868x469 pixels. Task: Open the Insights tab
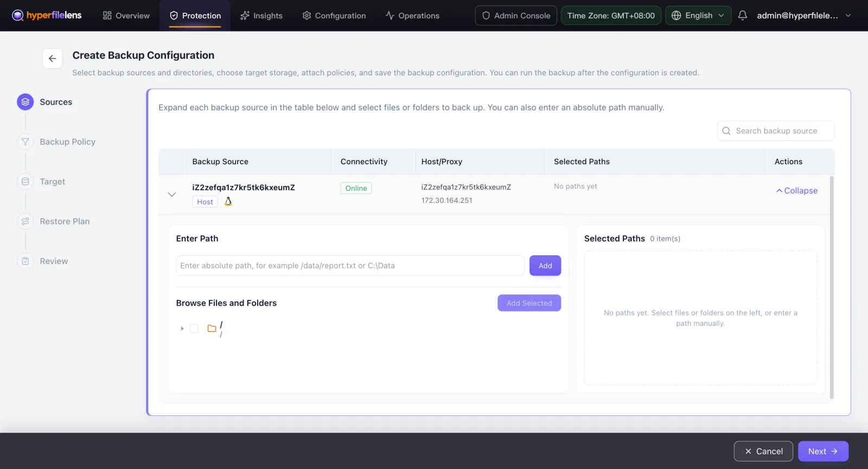point(261,15)
